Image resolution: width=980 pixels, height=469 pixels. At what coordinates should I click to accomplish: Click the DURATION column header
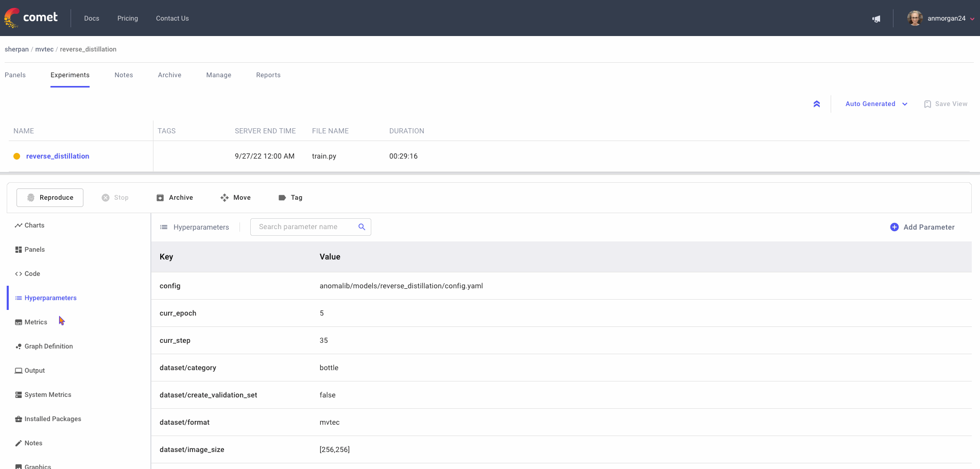pyautogui.click(x=407, y=131)
